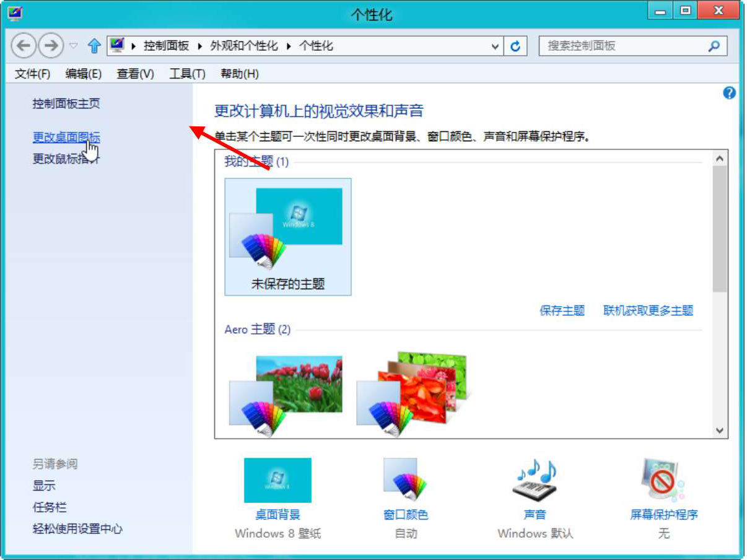747x560 pixels.
Task: Click the Aero 主题 (2) group header
Action: [x=257, y=329]
